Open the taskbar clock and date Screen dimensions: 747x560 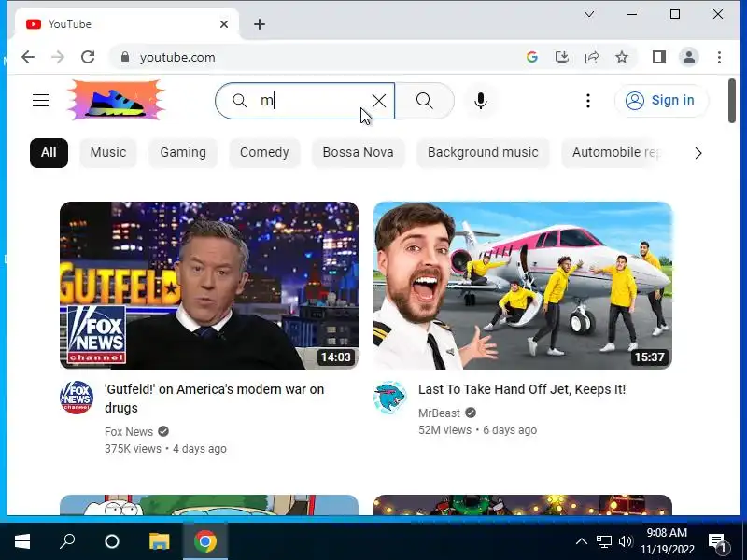667,541
